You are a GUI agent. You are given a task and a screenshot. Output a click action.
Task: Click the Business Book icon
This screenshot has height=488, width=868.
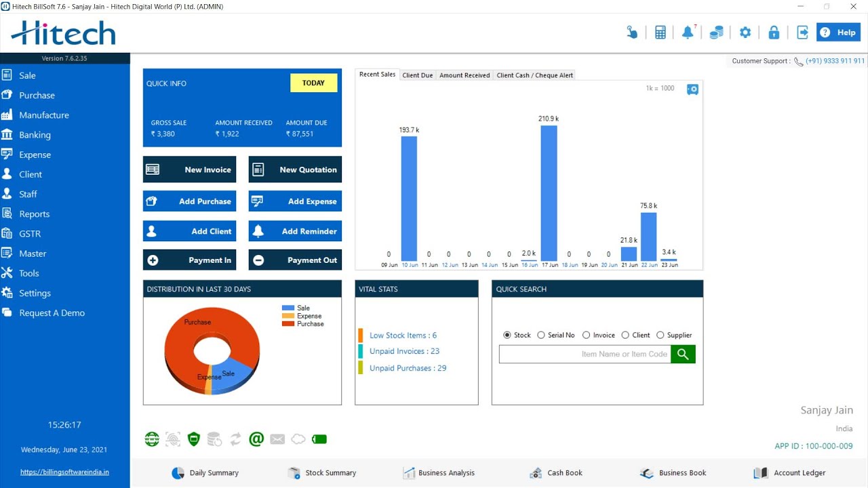click(646, 473)
